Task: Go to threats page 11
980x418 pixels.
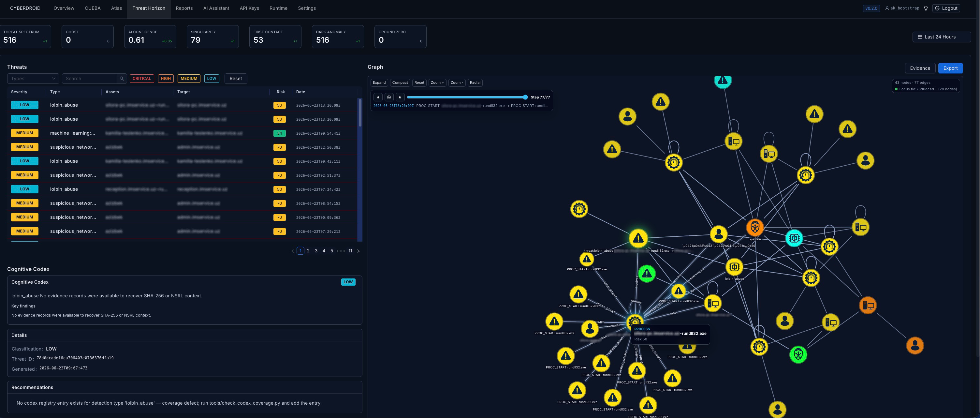Action: tap(350, 251)
